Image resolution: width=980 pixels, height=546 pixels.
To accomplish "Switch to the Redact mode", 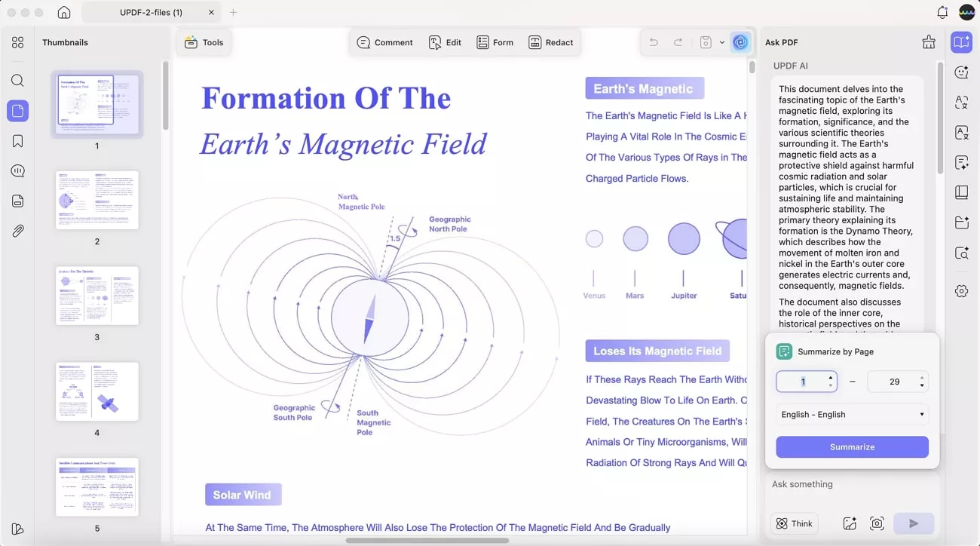I will point(551,42).
